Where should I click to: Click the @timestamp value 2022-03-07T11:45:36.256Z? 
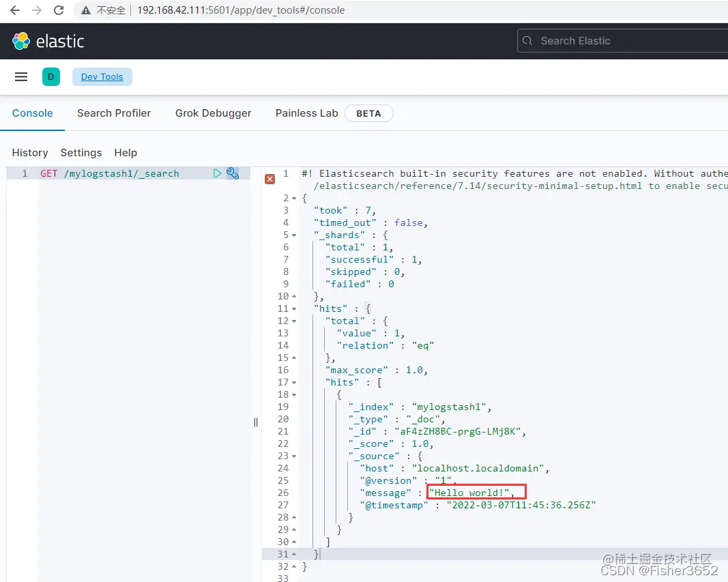[521, 505]
